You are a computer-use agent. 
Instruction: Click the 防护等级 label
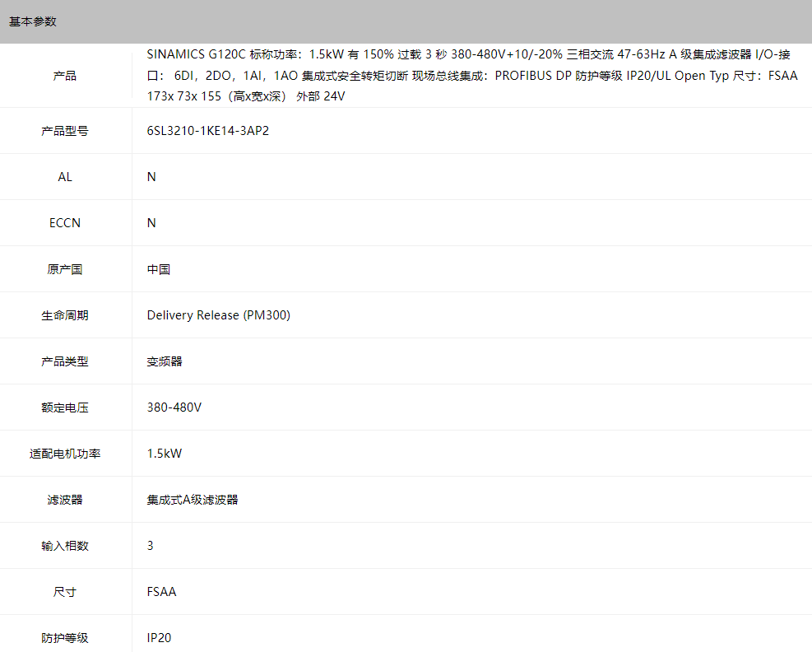point(65,638)
